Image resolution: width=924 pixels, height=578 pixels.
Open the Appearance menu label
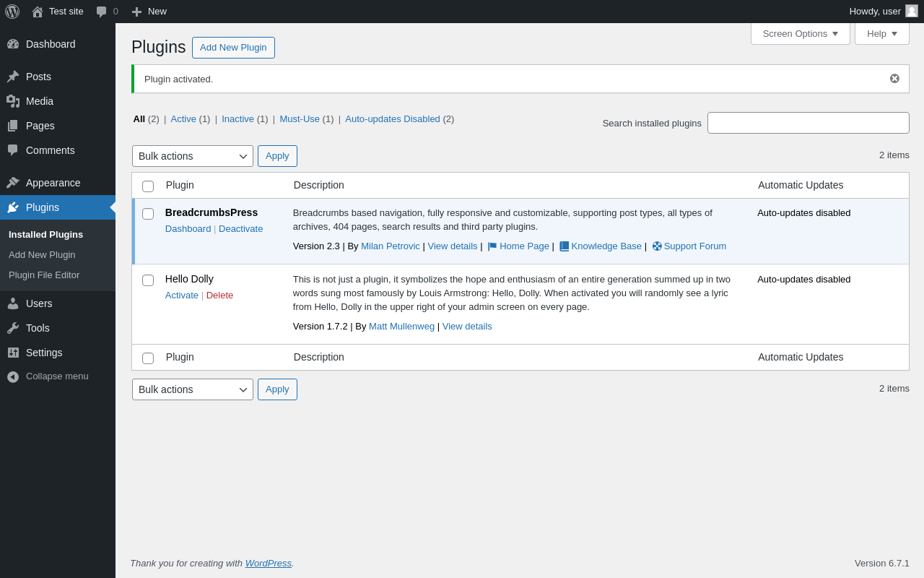(53, 183)
